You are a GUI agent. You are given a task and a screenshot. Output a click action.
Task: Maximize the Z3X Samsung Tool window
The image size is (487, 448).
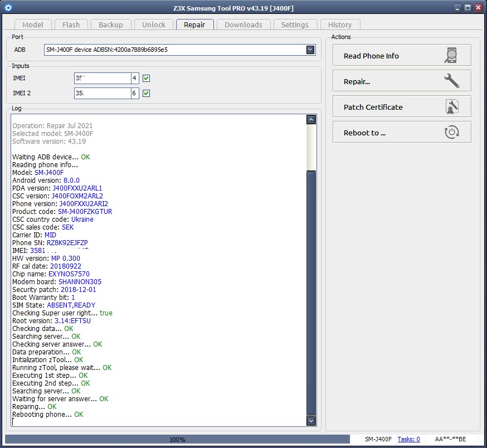(x=467, y=8)
